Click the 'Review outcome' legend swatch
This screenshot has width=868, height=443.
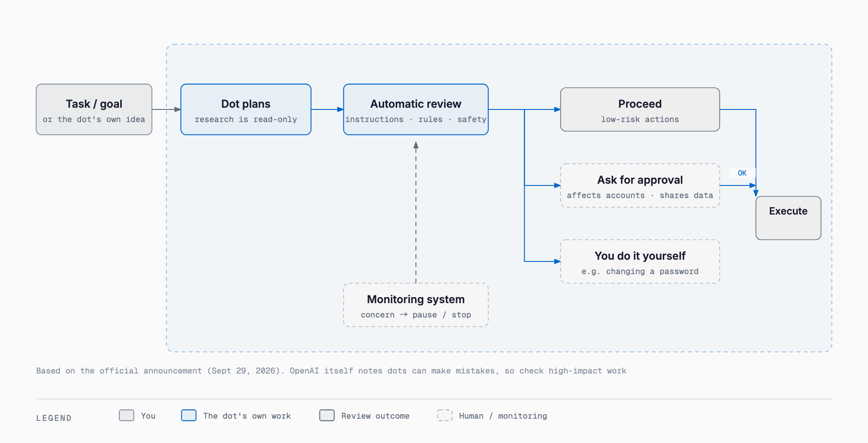pyautogui.click(x=327, y=415)
